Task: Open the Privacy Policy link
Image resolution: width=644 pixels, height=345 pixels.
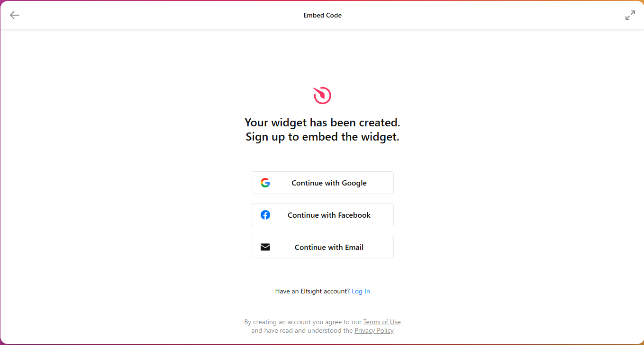Action: pos(374,330)
